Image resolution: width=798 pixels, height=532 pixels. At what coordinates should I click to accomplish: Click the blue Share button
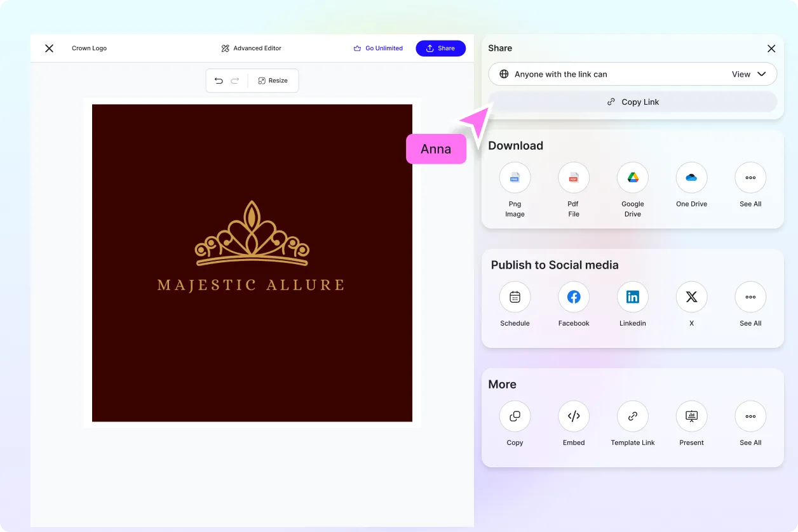coord(440,48)
